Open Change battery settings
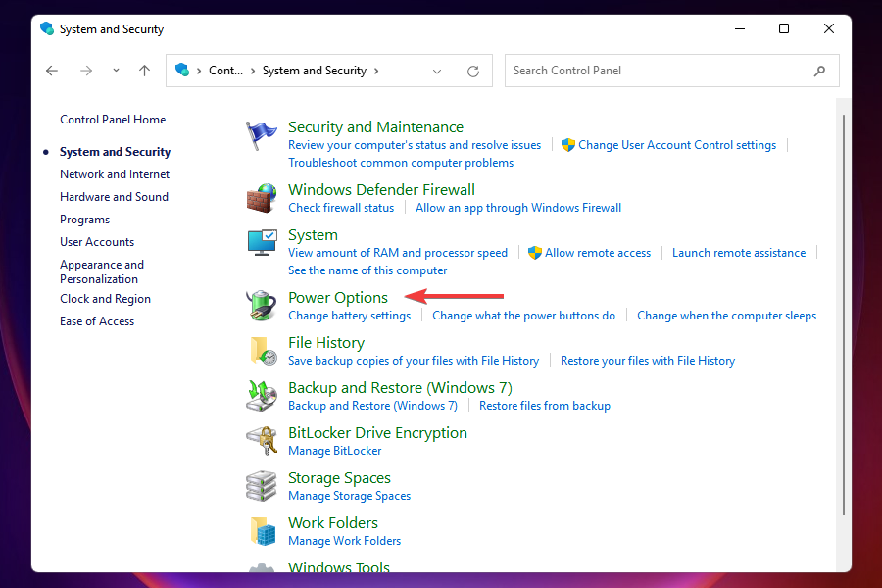The width and height of the screenshot is (882, 588). [x=350, y=316]
